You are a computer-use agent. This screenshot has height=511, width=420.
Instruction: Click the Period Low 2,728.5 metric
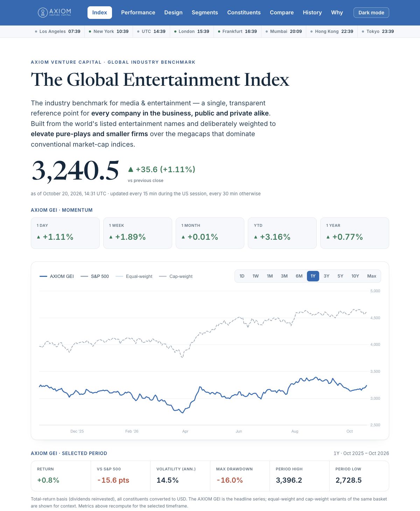point(359,476)
